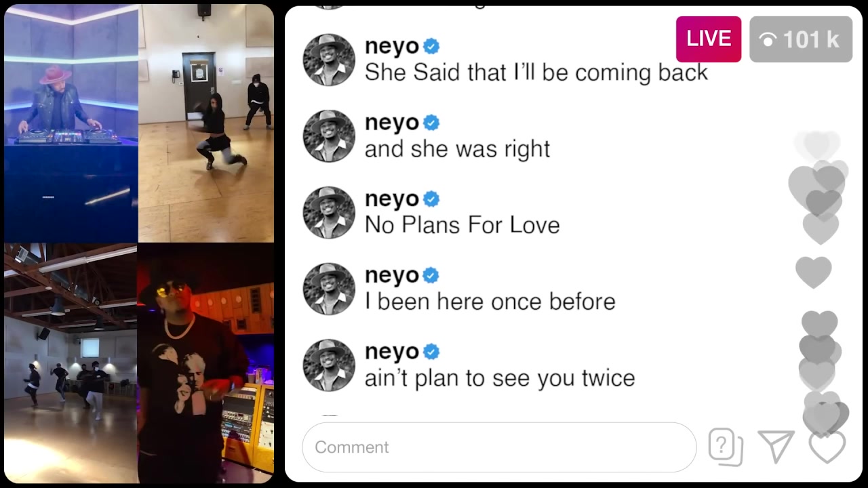Click the avatar beside "No Plans For Love"
Image resolution: width=868 pixels, height=488 pixels.
(329, 213)
